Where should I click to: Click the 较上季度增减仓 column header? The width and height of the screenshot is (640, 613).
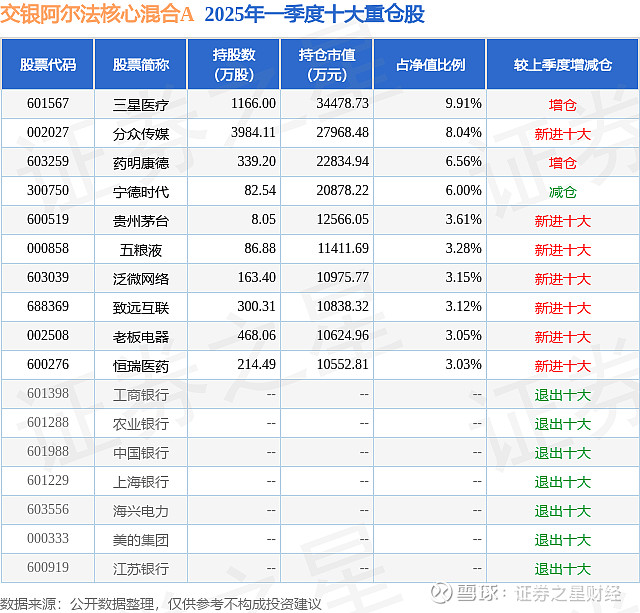pos(563,64)
